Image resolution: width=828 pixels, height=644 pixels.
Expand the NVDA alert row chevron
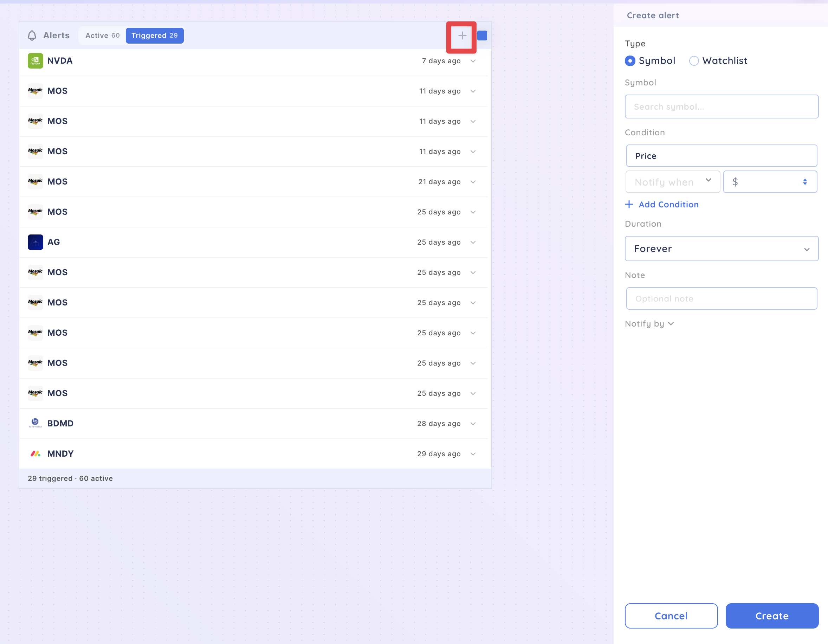click(x=473, y=61)
